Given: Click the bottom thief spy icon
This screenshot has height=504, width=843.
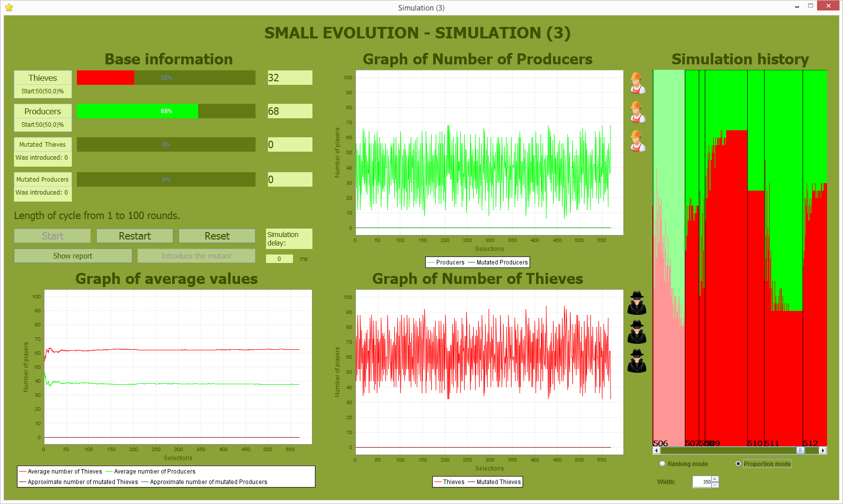Looking at the screenshot, I should (x=637, y=361).
